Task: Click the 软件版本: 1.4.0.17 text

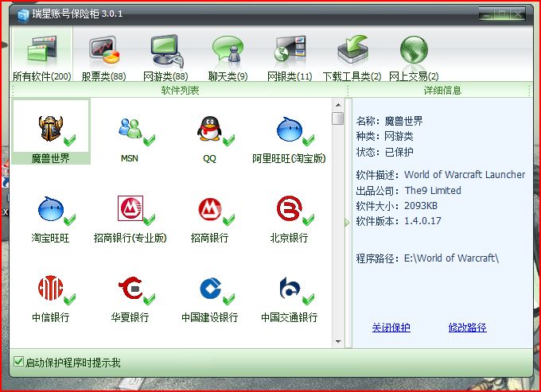Action: pos(399,221)
